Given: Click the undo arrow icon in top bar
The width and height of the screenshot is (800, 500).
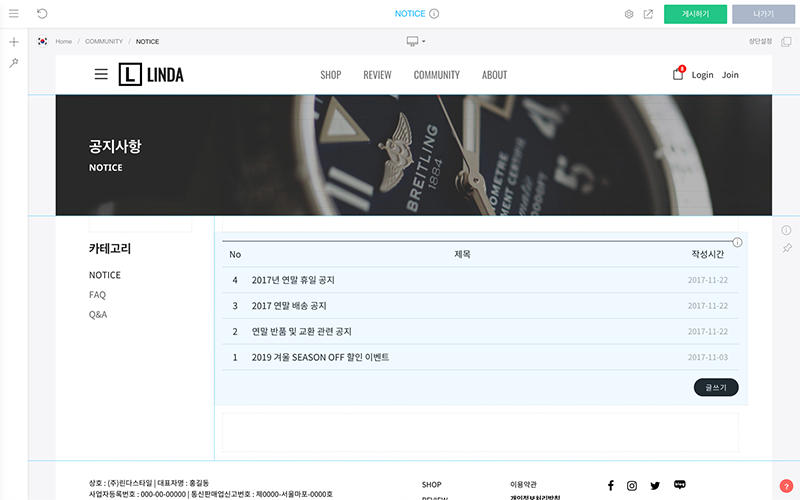Looking at the screenshot, I should pyautogui.click(x=42, y=14).
